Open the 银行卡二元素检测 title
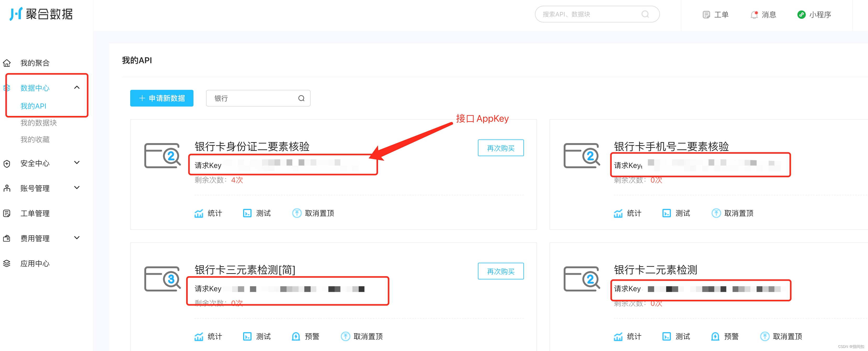Viewport: 868px width, 351px height. (655, 270)
